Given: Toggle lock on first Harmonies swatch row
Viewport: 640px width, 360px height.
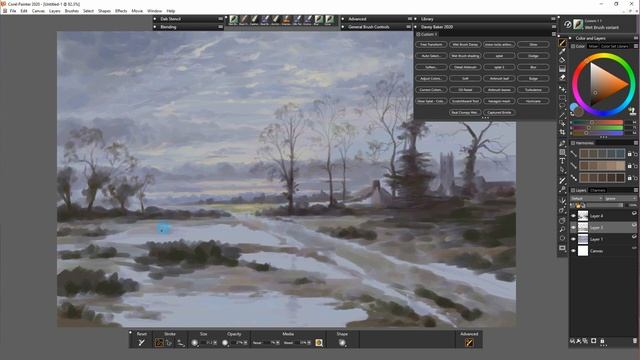Looking at the screenshot, I should coord(629,154).
